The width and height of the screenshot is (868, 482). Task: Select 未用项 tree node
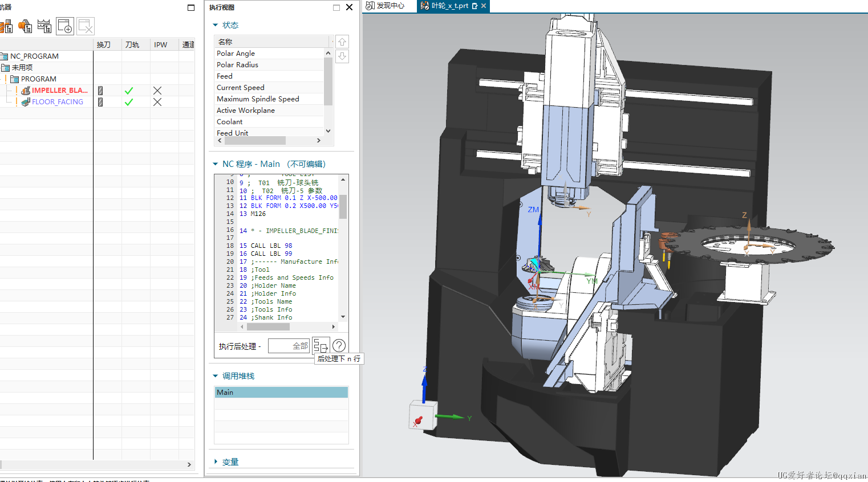[22, 68]
